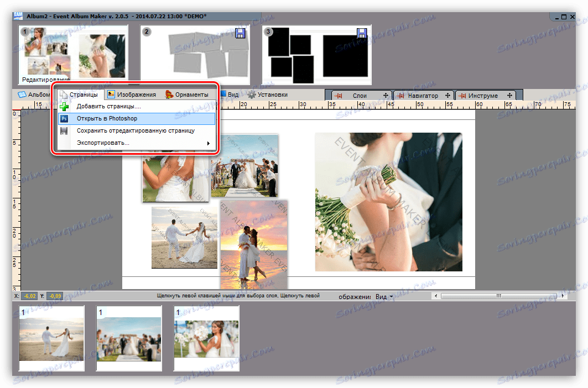588x388 pixels.
Task: Choose Сохранить отредактированную страницу
Action: coord(137,131)
